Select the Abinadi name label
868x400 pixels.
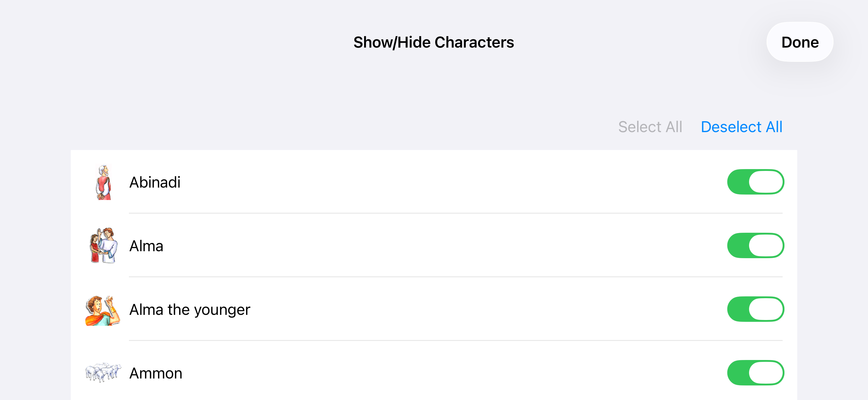[x=155, y=182]
